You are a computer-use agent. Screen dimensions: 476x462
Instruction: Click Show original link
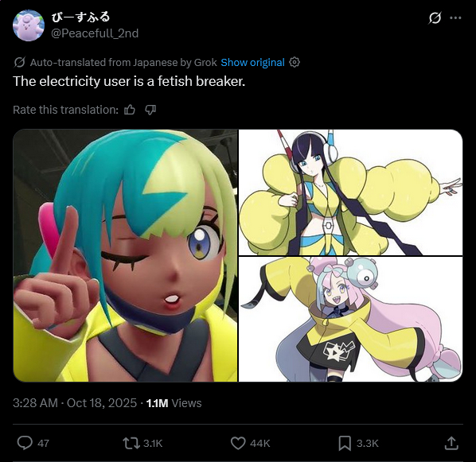(252, 63)
